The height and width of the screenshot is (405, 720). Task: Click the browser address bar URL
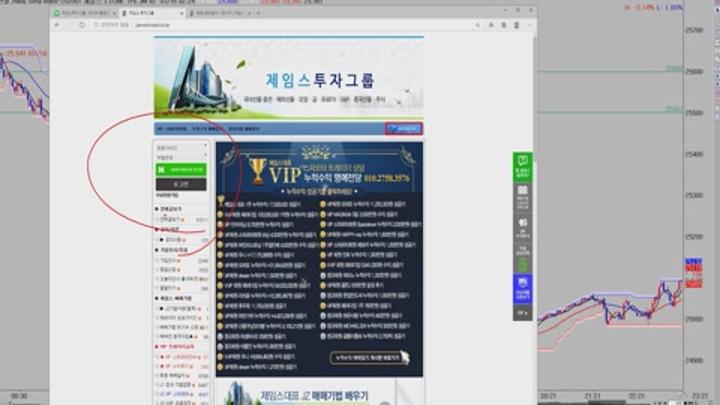click(153, 25)
